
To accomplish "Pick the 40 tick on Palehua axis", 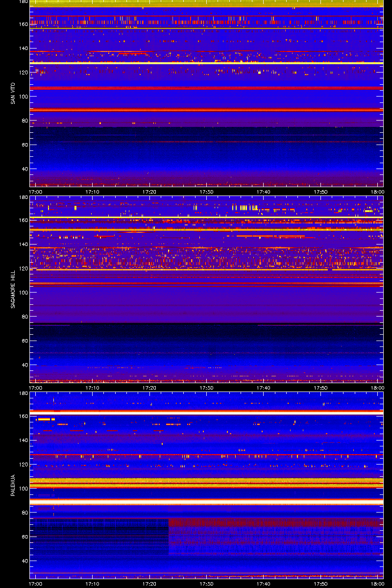I will 24,561.
